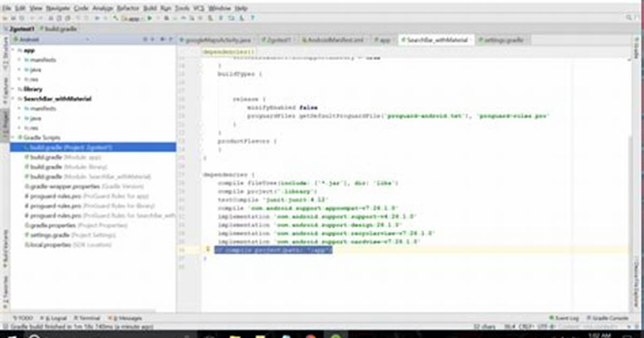The width and height of the screenshot is (644, 338).
Task: Click the project panel settings gear icon
Action: point(163,39)
